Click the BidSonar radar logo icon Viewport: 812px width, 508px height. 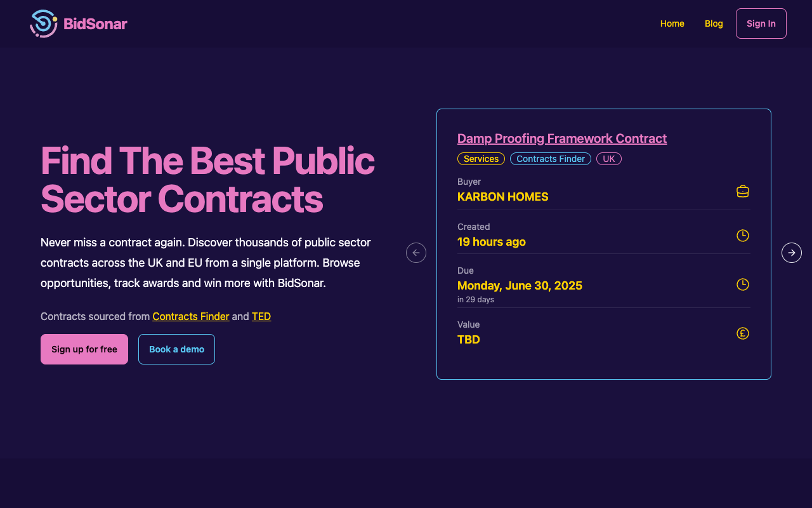pos(44,23)
